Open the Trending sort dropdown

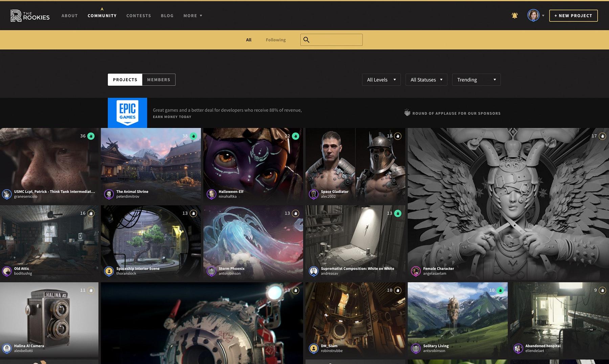click(476, 80)
